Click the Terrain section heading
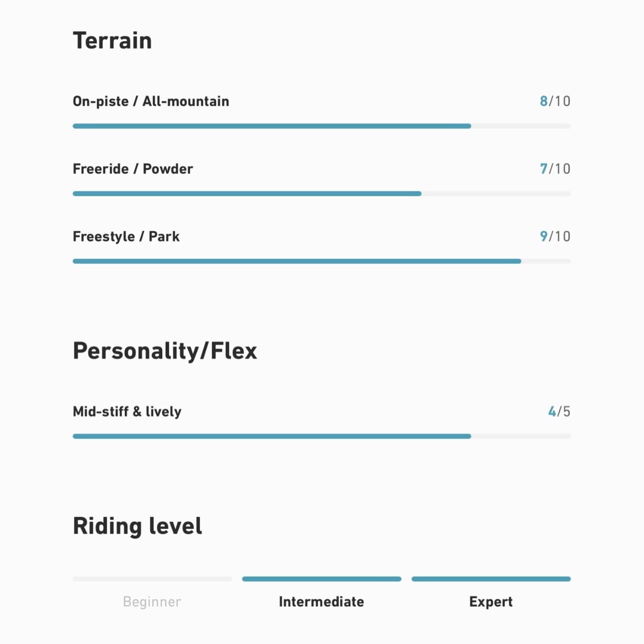This screenshot has height=644, width=644. pos(112,40)
